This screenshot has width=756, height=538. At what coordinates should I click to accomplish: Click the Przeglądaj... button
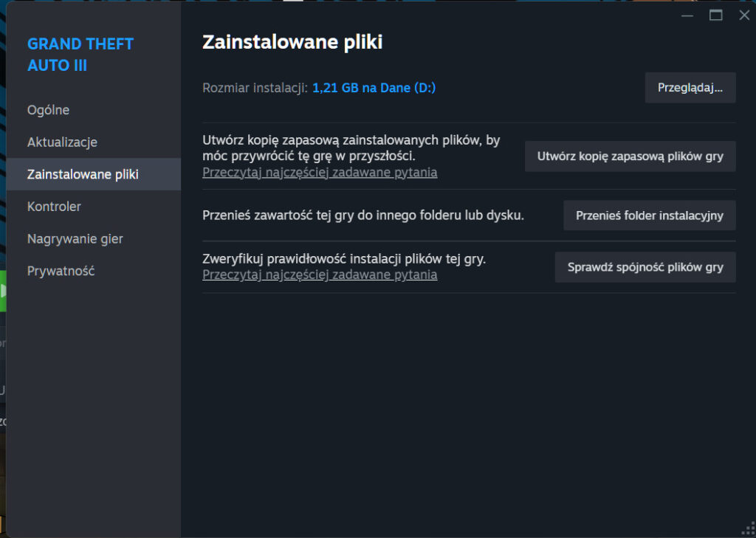pos(690,87)
